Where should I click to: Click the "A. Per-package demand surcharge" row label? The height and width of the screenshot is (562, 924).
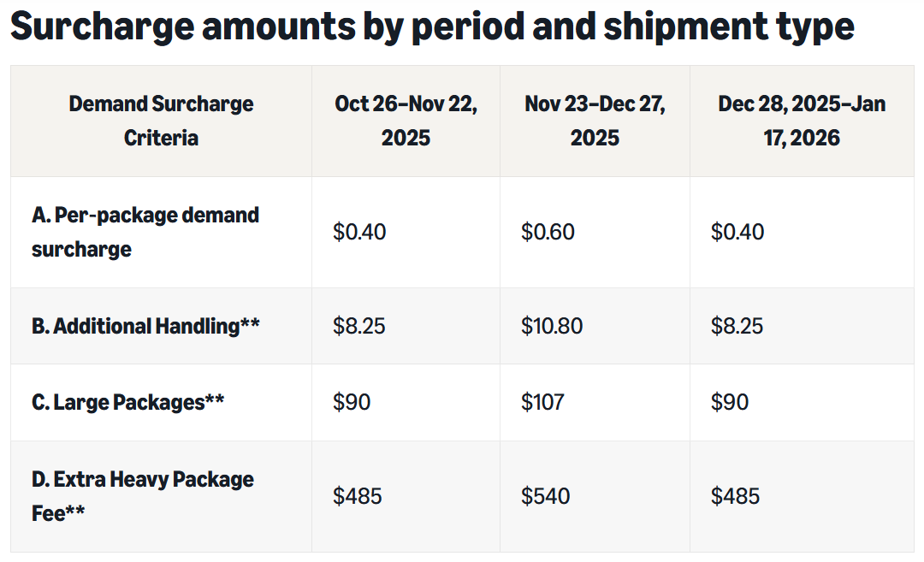tap(145, 232)
